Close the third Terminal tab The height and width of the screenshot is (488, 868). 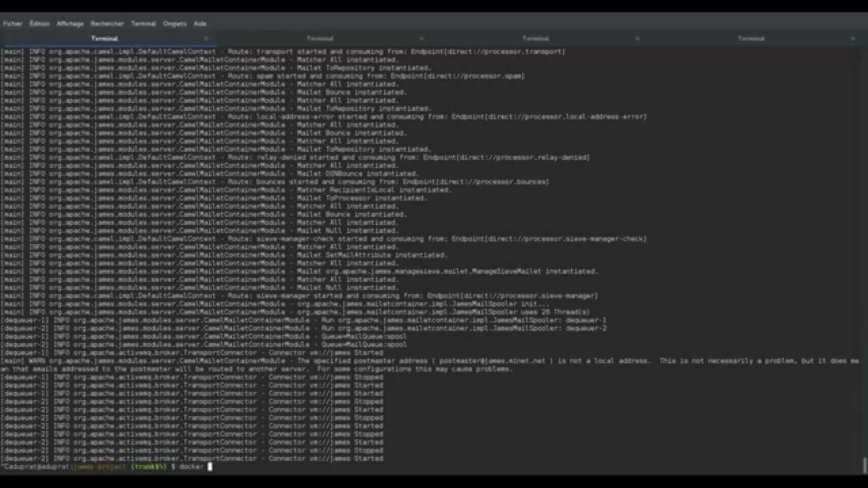637,39
